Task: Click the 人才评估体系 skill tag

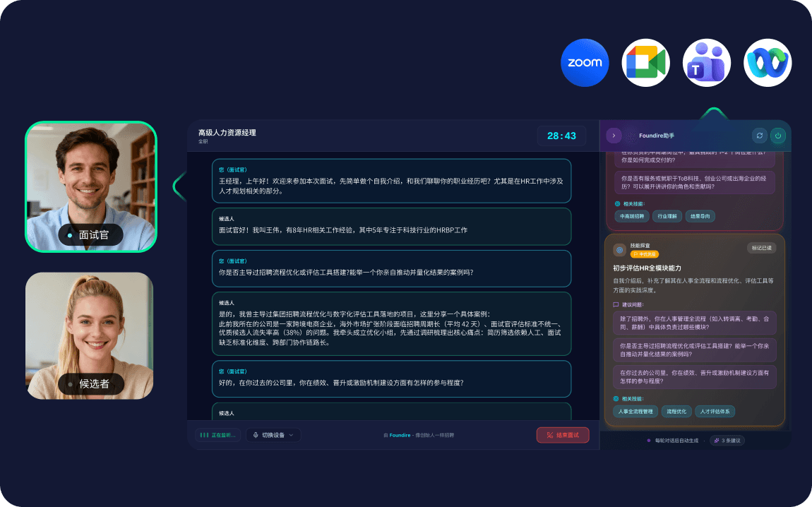Action: coord(715,411)
